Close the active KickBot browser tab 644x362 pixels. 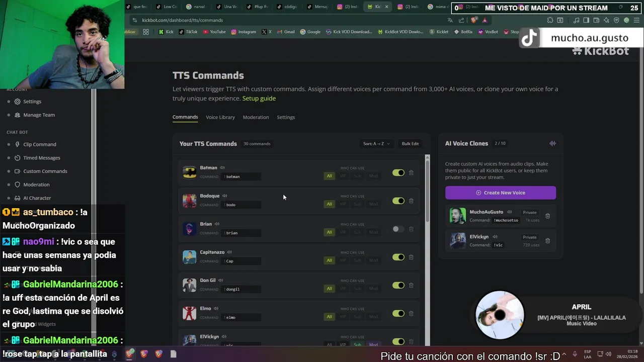[386, 7]
